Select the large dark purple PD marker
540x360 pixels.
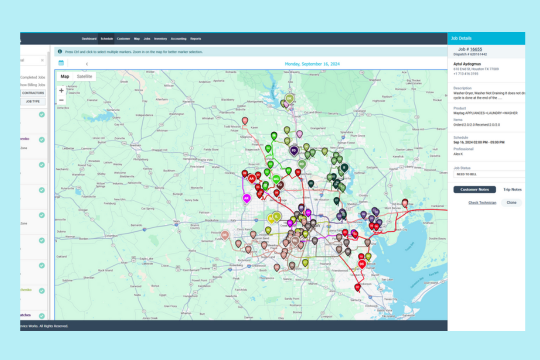coord(294,151)
